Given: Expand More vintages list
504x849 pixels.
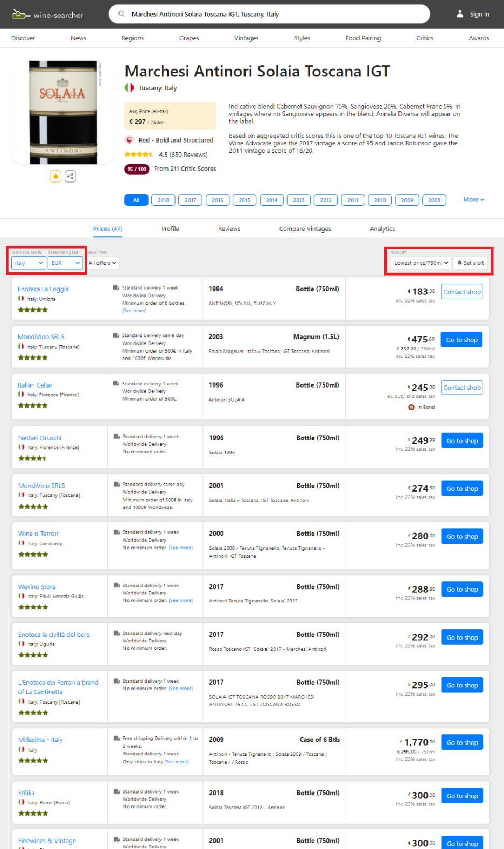Looking at the screenshot, I should click(473, 199).
